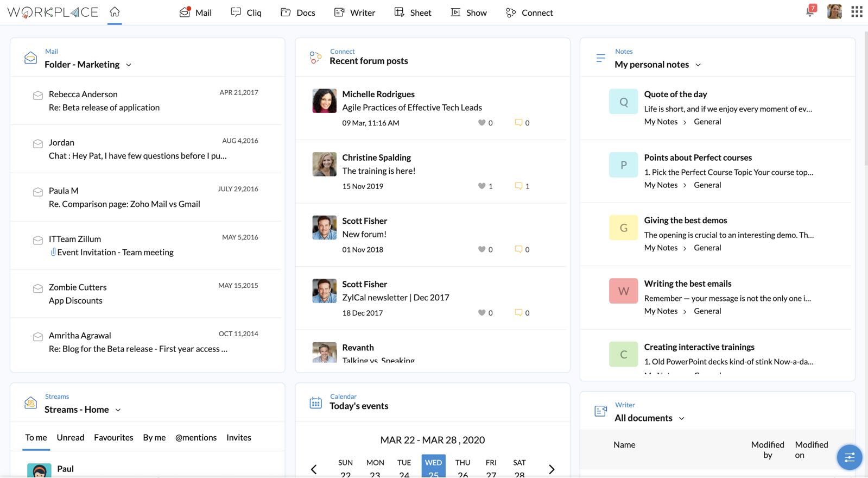The height and width of the screenshot is (478, 868).
Task: Click the user profile avatar
Action: coord(834,11)
